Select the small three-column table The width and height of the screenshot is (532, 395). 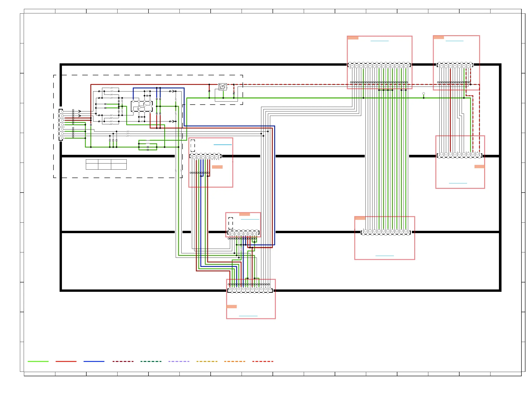click(106, 164)
